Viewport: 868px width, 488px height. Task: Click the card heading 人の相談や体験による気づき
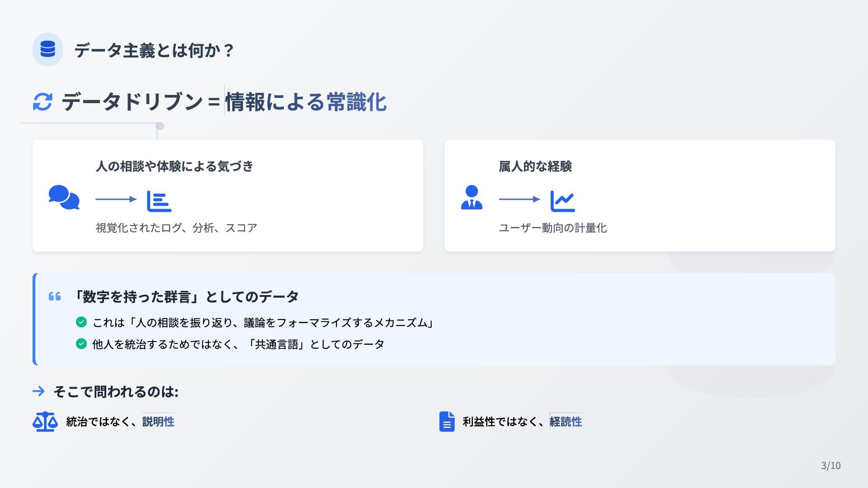tap(174, 166)
